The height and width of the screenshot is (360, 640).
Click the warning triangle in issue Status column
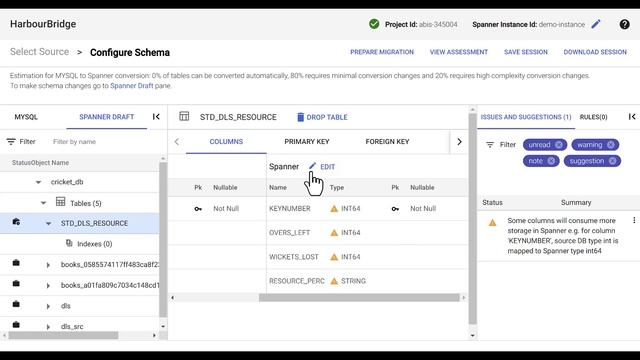[493, 223]
